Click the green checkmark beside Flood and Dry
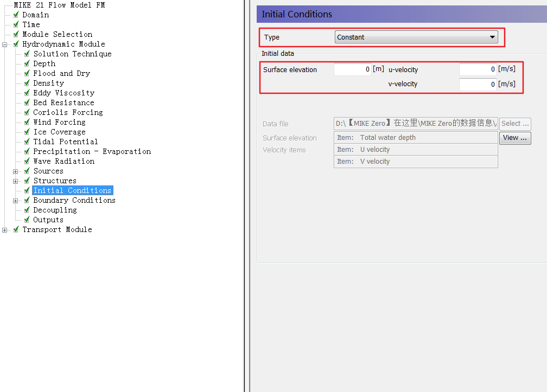 point(27,73)
